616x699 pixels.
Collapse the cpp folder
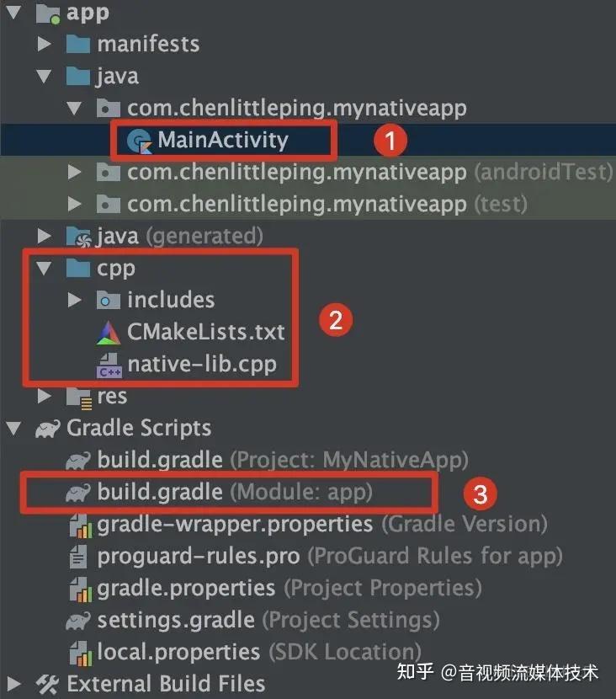(x=44, y=269)
